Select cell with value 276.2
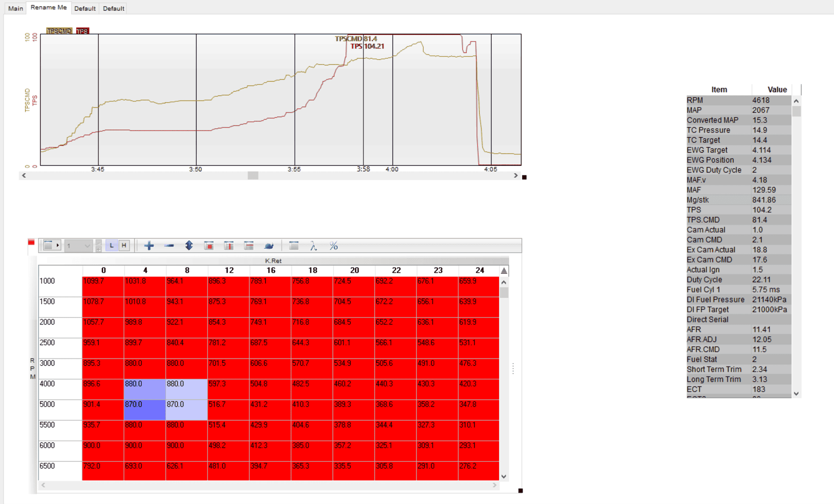Screen dimensions: 834x504 tap(479, 471)
